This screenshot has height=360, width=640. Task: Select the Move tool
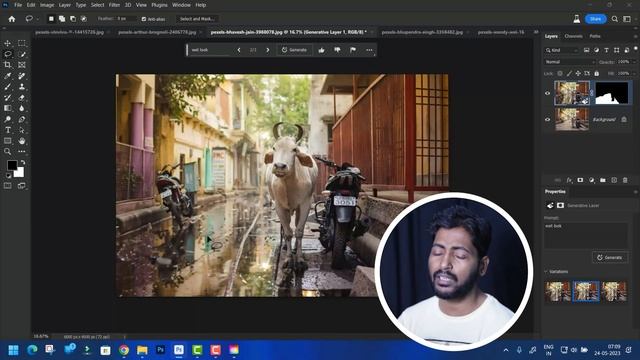click(x=7, y=43)
